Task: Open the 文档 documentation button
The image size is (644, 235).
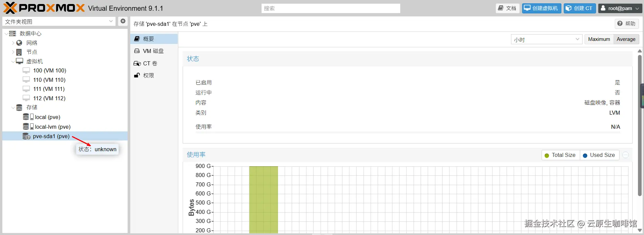Action: click(507, 8)
